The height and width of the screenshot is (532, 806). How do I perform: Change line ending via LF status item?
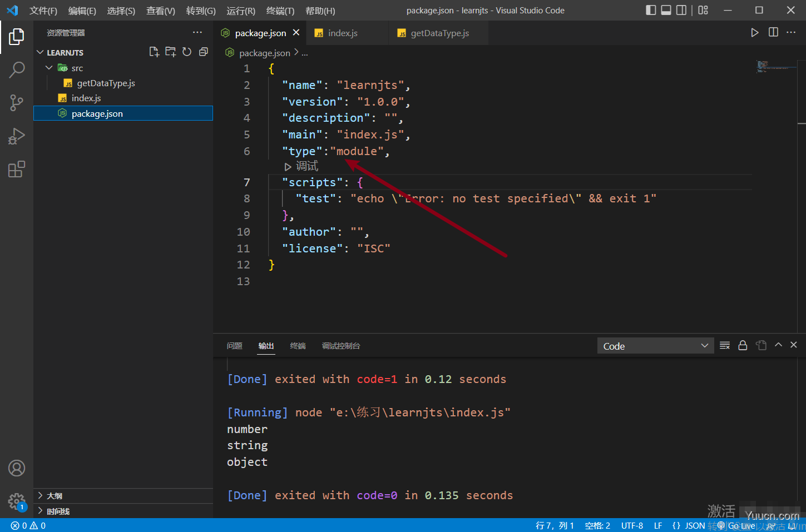[x=658, y=525]
